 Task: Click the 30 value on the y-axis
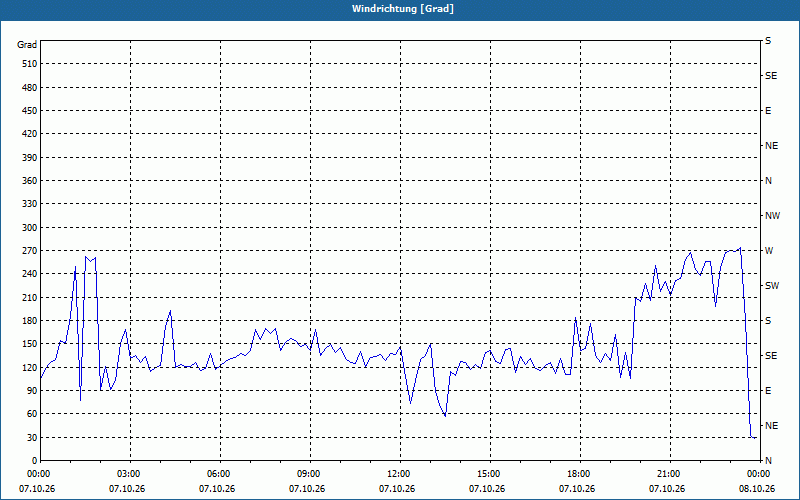33,437
